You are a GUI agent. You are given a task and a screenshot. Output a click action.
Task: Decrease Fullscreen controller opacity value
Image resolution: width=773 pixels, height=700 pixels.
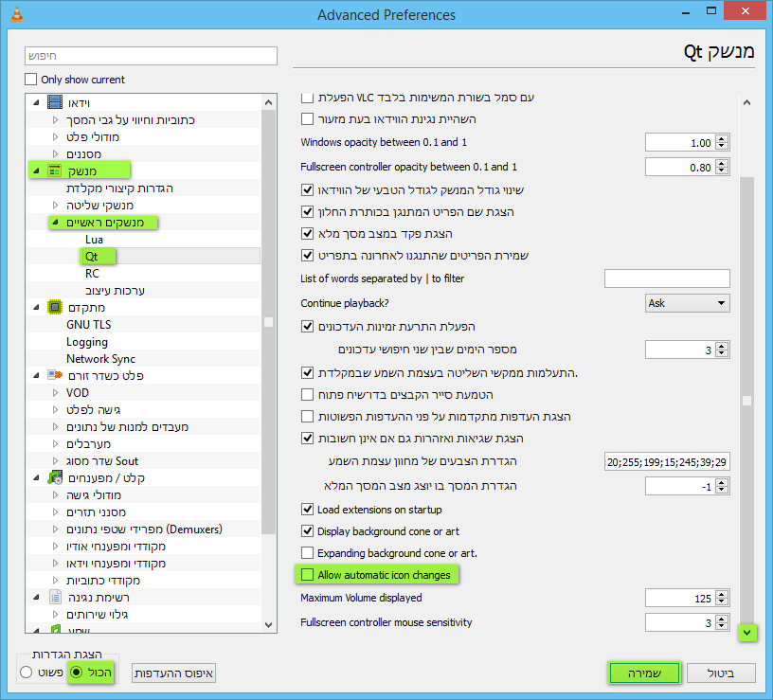coord(722,171)
